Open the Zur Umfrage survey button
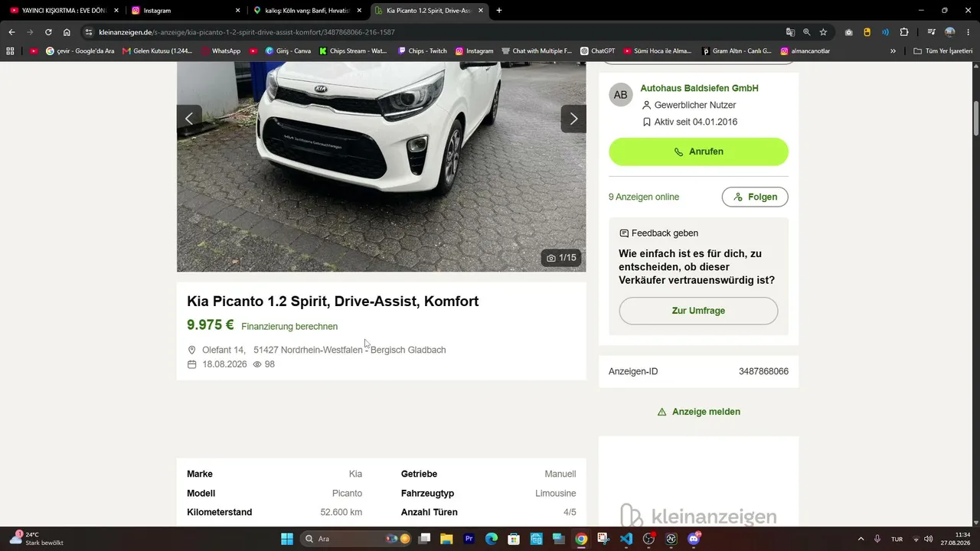980x551 pixels. click(698, 311)
